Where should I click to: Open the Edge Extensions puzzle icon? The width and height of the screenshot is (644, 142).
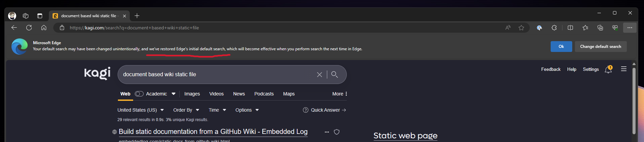click(554, 28)
